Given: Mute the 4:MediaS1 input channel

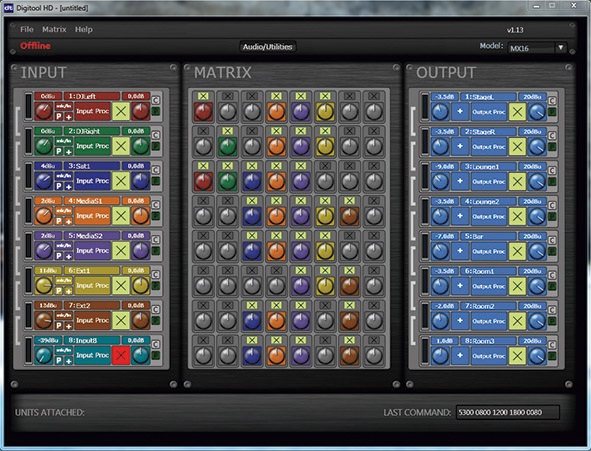Looking at the screenshot, I should tap(121, 216).
